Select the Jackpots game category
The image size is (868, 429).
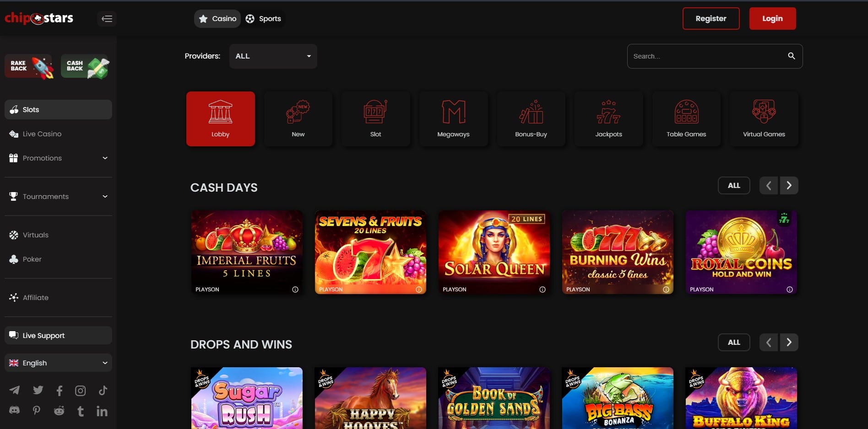point(608,119)
